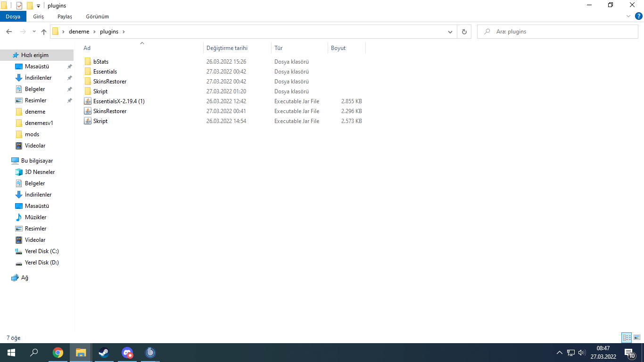Select Bu bilgisayar in navigation pane
The image size is (644, 362).
pos(37,161)
